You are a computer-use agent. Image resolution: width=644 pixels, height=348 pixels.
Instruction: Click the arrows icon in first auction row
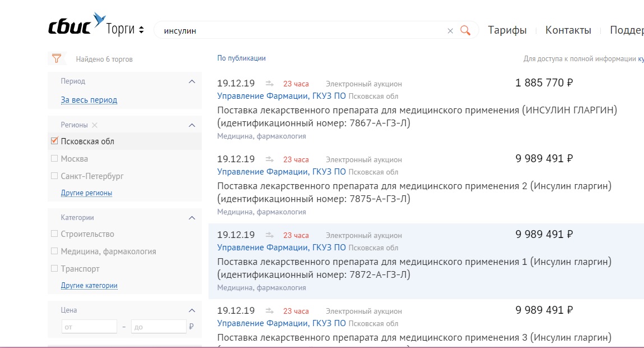270,84
